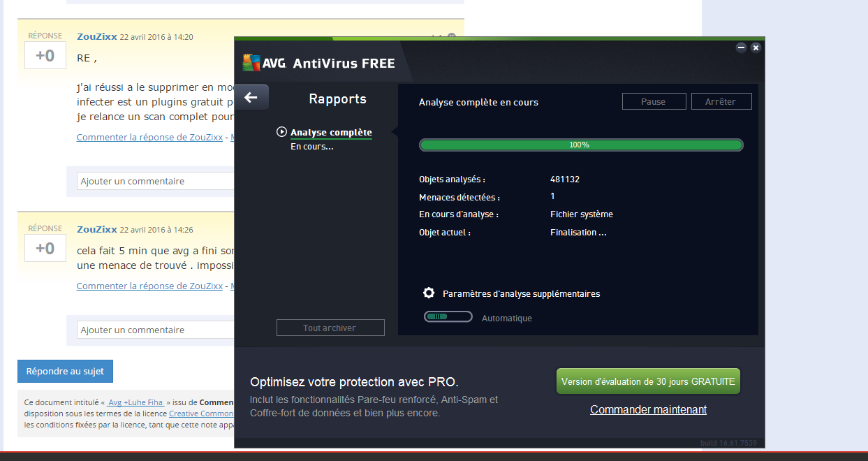Screen dimensions: 868x461
Task: Close the AVG AntiVirus window
Action: click(756, 47)
